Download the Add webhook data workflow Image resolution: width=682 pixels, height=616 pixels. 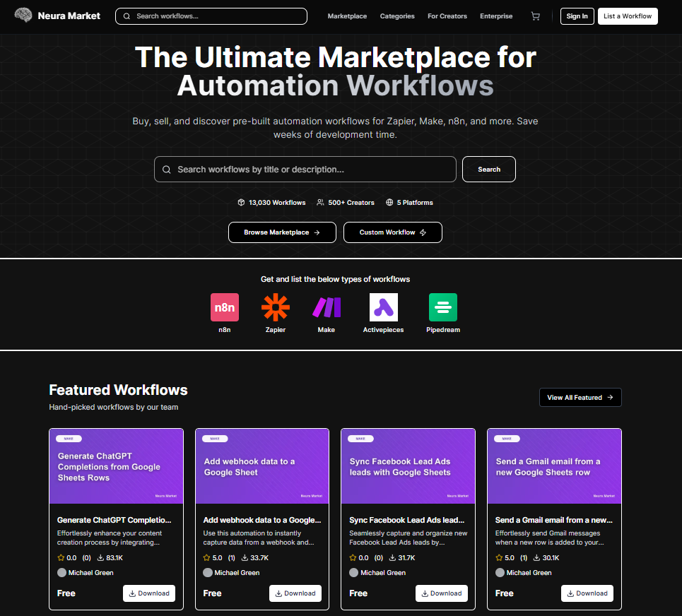click(295, 593)
